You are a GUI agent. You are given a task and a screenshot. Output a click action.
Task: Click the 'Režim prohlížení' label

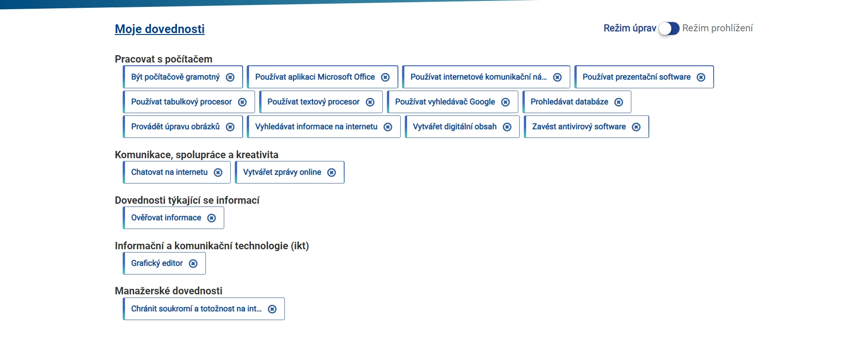(x=717, y=28)
